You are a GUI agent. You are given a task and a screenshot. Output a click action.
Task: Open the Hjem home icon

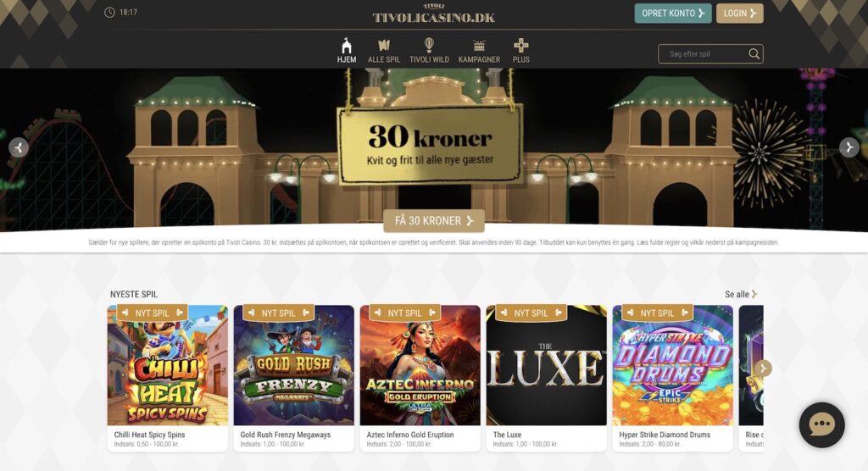point(347,46)
